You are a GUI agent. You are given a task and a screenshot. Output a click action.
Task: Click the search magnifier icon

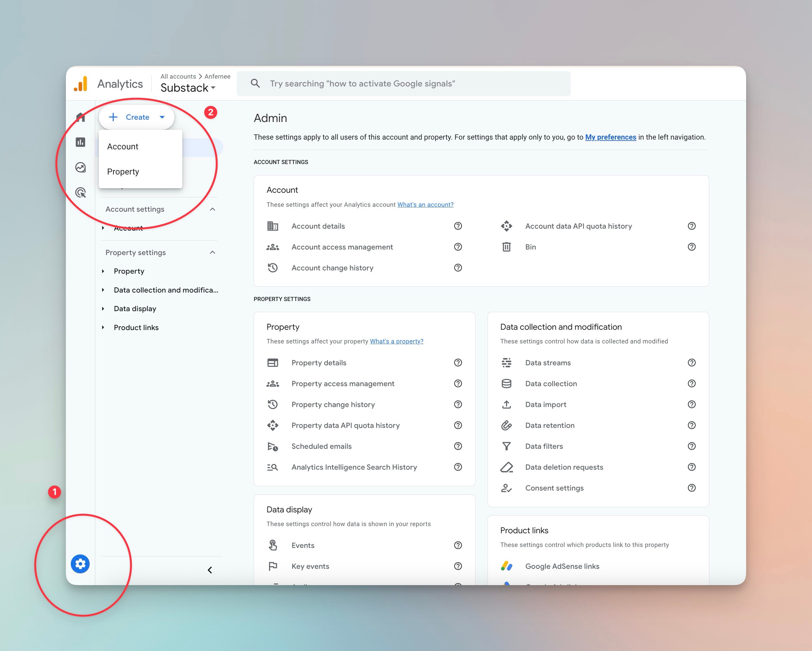[x=255, y=83]
